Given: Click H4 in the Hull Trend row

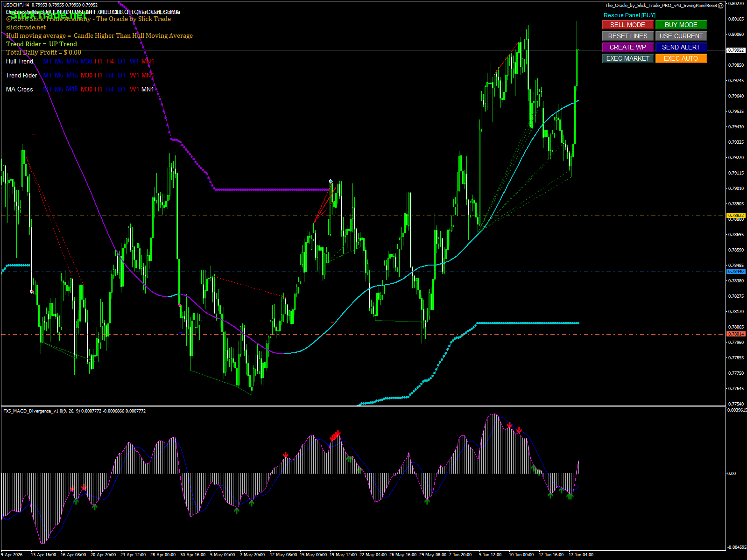Looking at the screenshot, I should click(x=110, y=61).
